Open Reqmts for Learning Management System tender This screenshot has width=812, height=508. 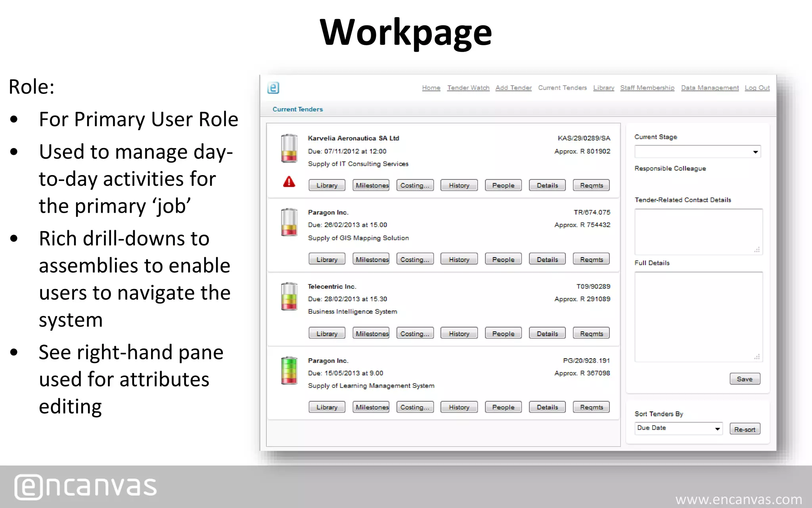[591, 407]
